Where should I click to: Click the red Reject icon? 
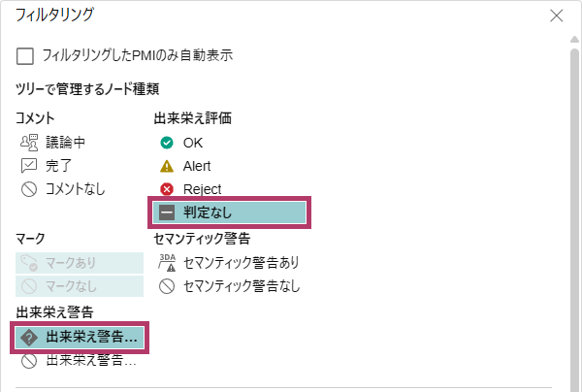point(167,189)
